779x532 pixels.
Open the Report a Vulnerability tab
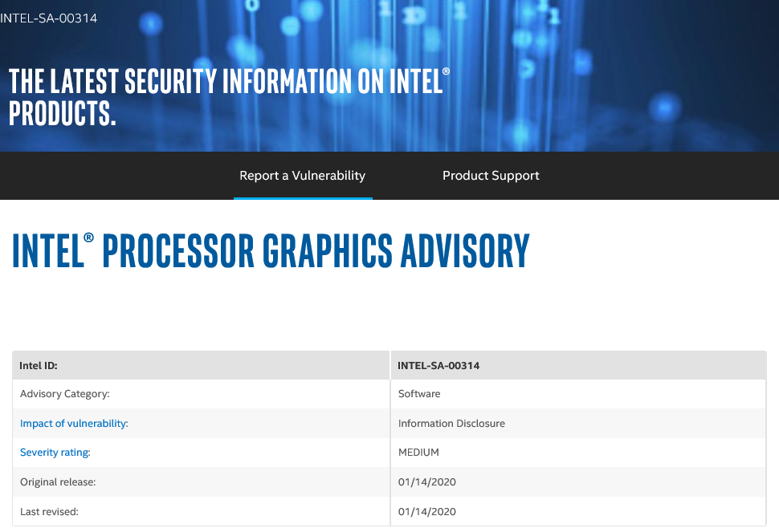(x=302, y=176)
